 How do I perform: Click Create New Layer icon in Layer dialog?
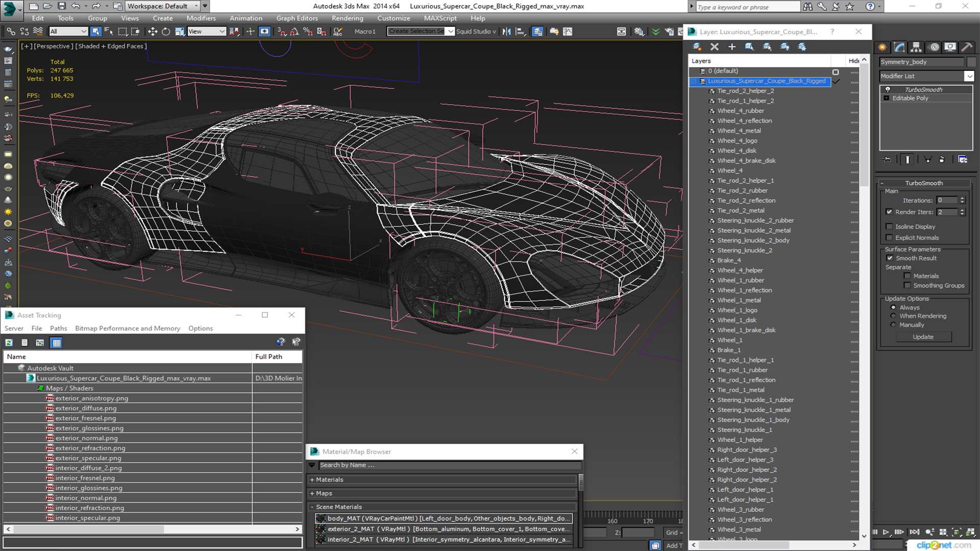(697, 47)
